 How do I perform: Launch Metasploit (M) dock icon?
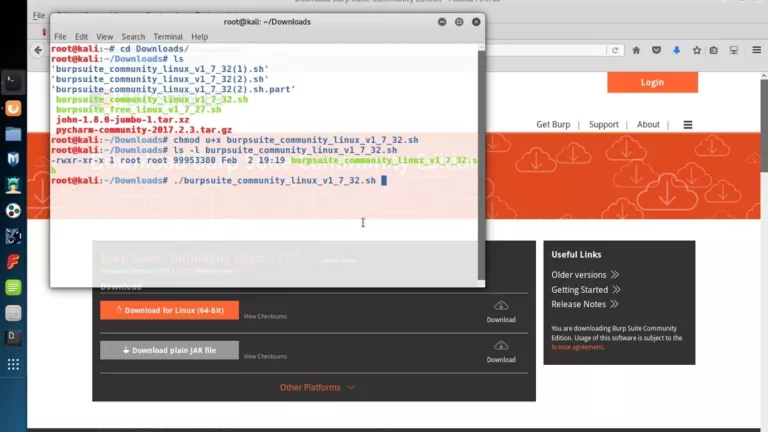13,159
